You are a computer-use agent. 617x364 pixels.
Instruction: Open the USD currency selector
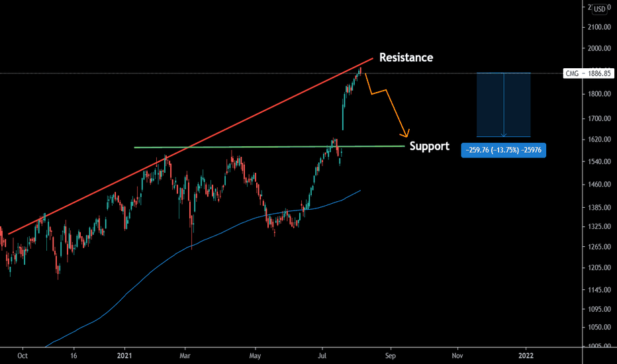[x=600, y=9]
